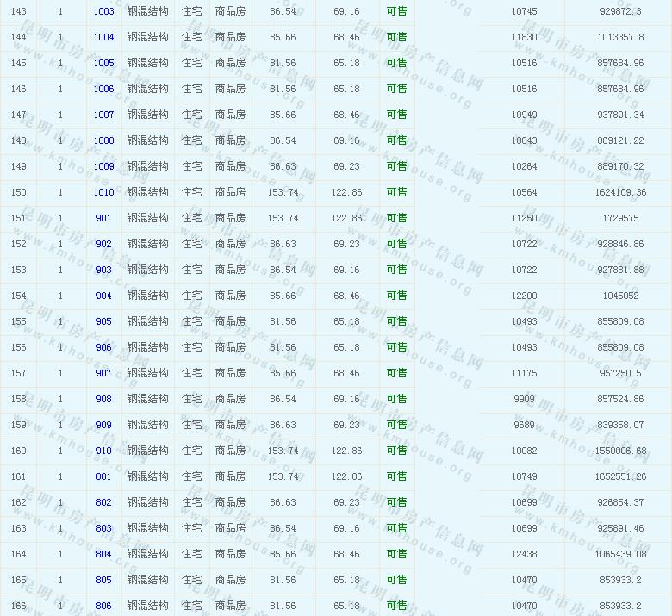The height and width of the screenshot is (616, 672).
Task: Click room number 801
Action: pos(103,477)
